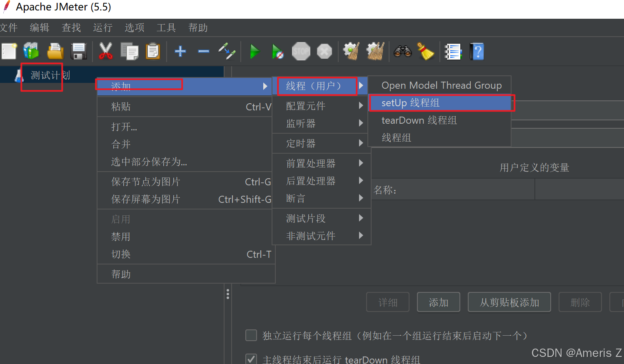The image size is (624, 364).
Task: Click the 从剪贴板添加 button
Action: 509,302
